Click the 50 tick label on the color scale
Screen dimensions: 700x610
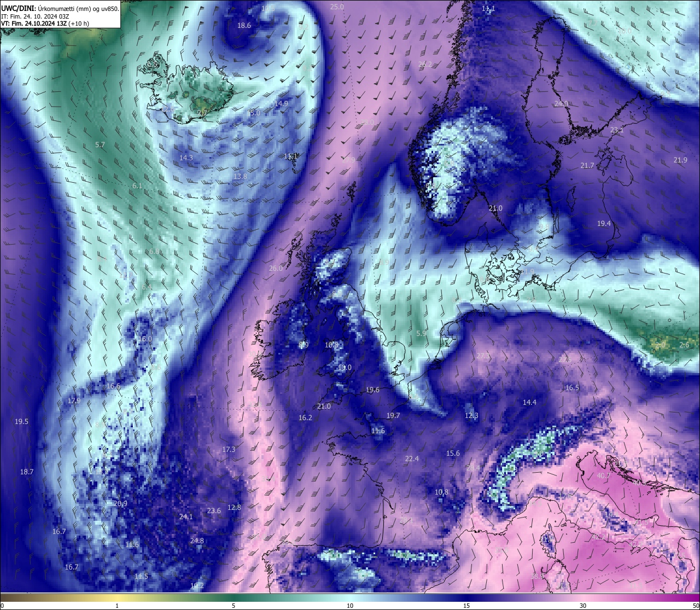(696, 606)
